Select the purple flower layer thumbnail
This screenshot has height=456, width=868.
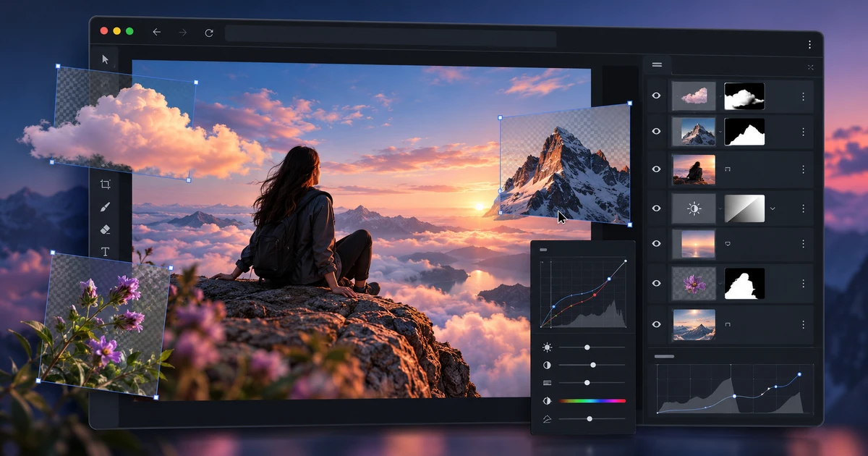[694, 284]
